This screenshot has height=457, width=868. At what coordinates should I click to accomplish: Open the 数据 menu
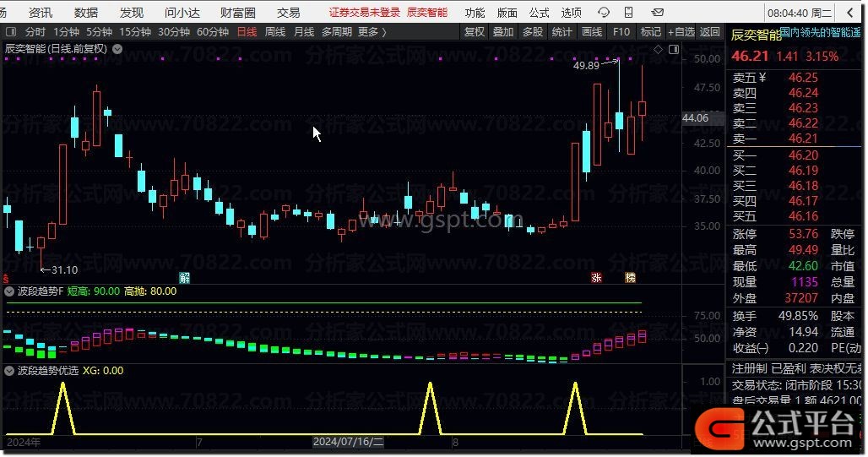point(86,12)
